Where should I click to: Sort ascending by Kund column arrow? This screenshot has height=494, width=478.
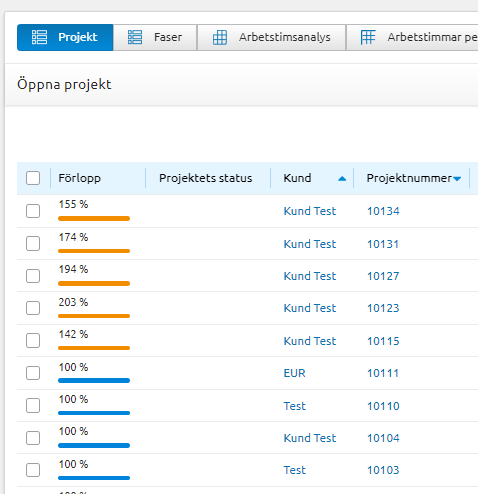coord(342,179)
